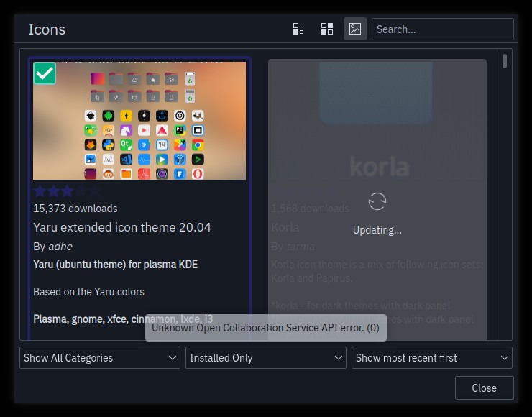
Task: Open the Show most recent first sort dropdown
Action: [431, 357]
